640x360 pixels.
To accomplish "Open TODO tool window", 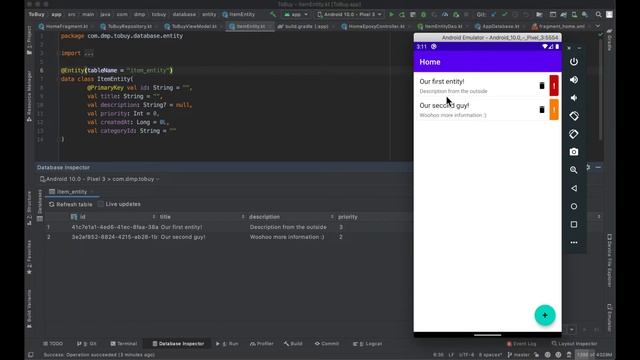I will click(x=53, y=344).
